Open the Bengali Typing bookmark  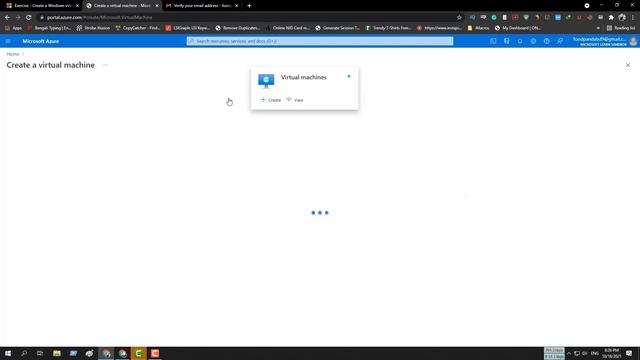49,28
